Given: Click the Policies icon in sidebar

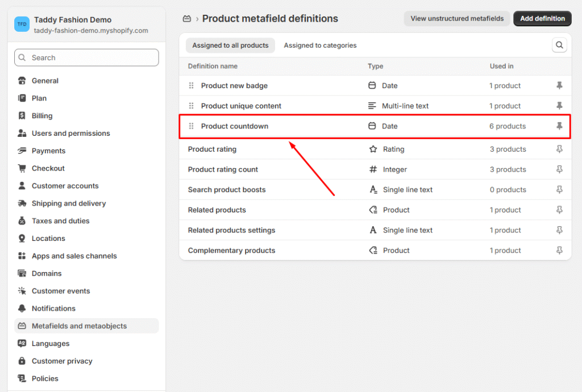Looking at the screenshot, I should point(22,378).
